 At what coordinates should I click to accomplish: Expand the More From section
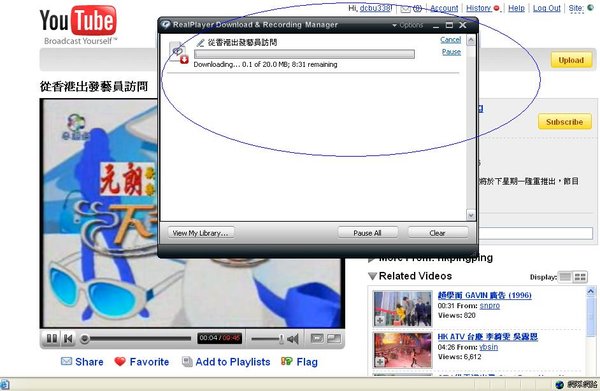pos(371,259)
